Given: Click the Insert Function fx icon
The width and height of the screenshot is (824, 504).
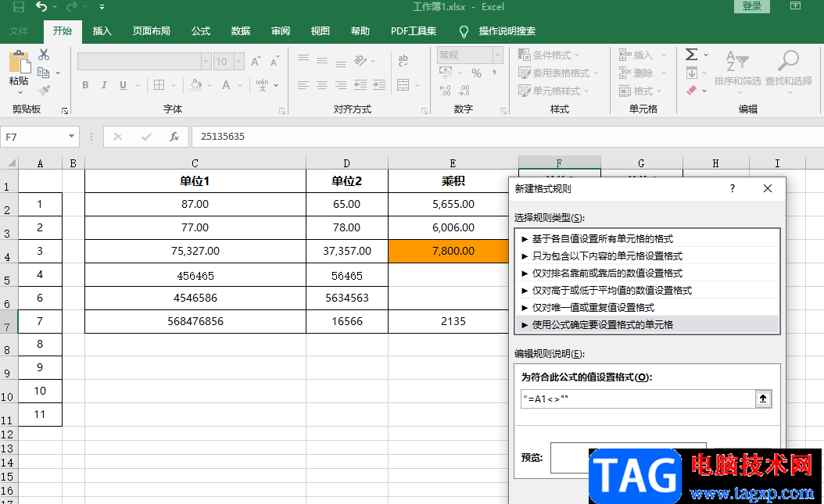Looking at the screenshot, I should [174, 137].
